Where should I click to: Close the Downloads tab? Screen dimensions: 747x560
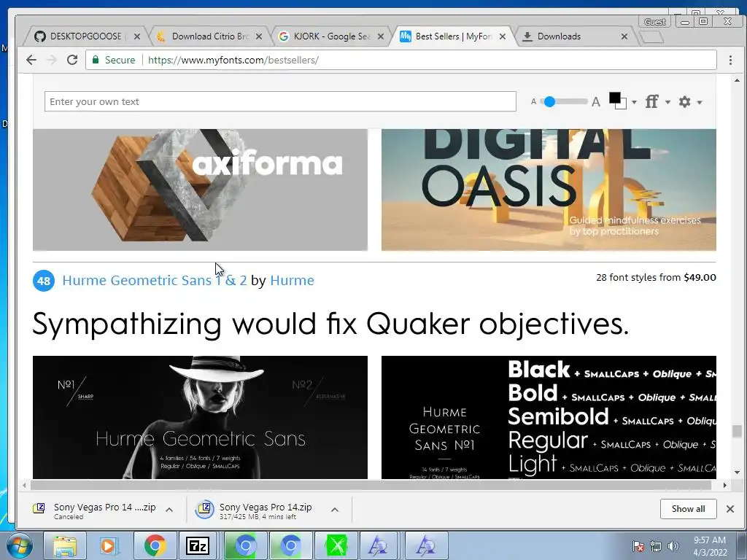pyautogui.click(x=624, y=36)
